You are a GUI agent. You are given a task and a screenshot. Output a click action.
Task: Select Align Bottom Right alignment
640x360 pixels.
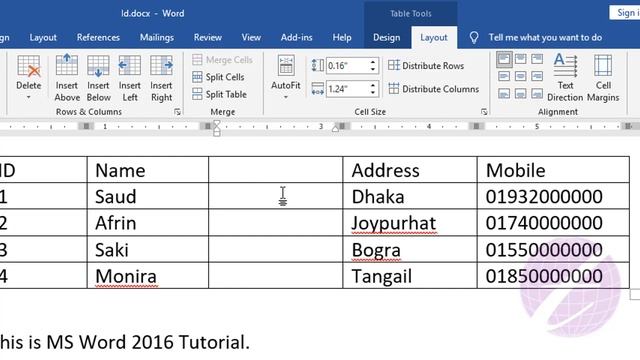pyautogui.click(x=537, y=94)
